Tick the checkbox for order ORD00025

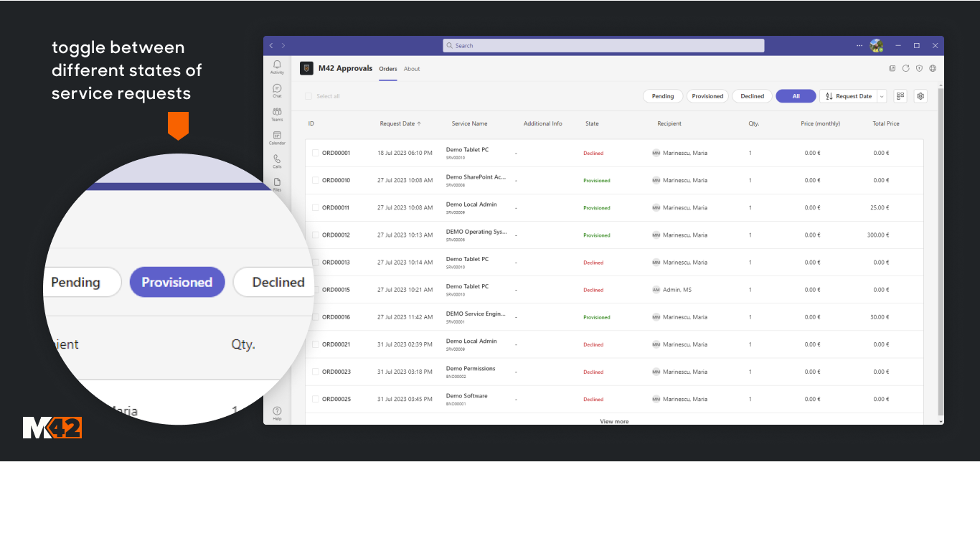316,399
